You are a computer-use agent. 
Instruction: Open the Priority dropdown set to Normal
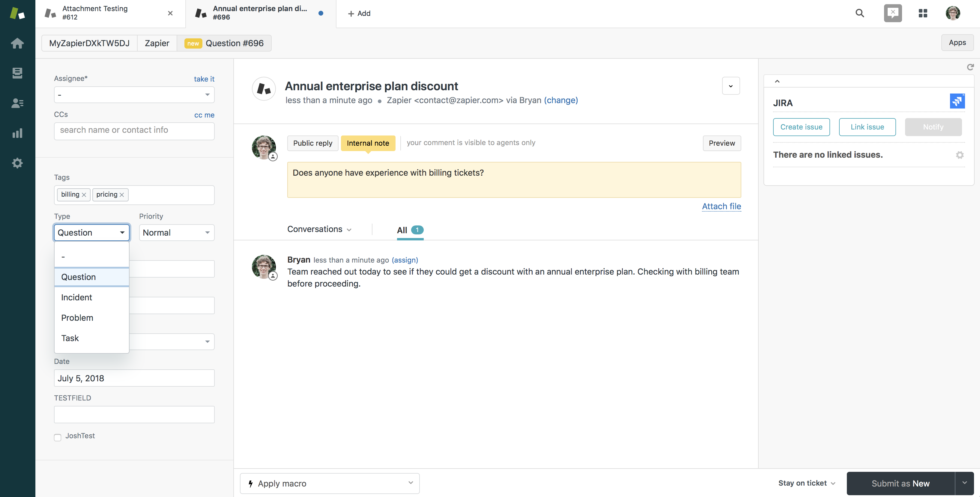click(x=176, y=232)
